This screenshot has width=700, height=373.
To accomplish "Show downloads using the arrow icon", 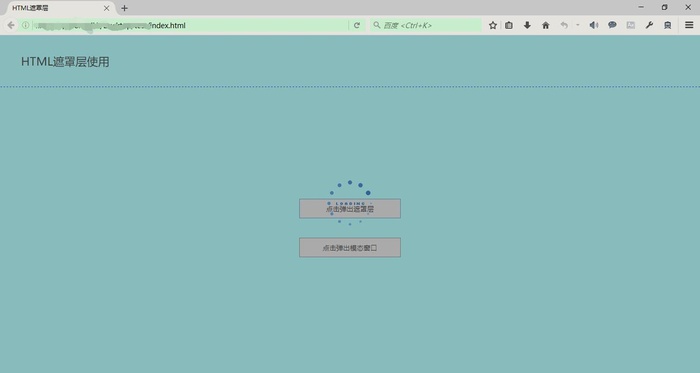I will [x=527, y=25].
